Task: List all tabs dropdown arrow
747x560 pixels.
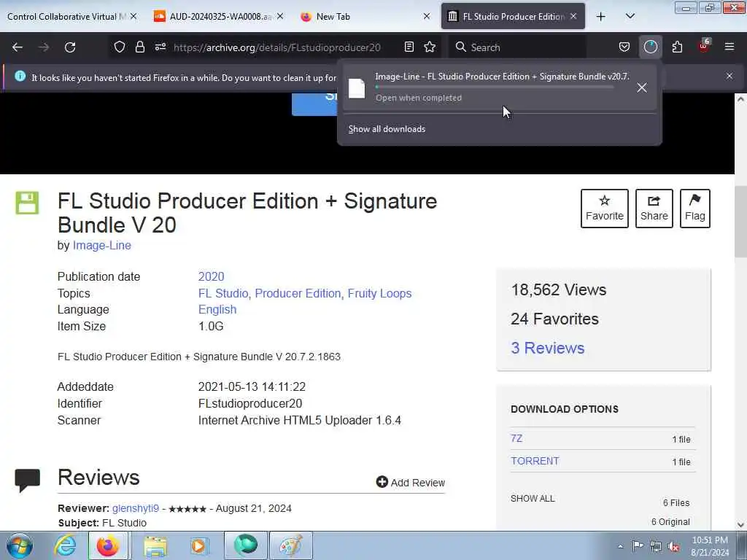Action: click(x=630, y=16)
